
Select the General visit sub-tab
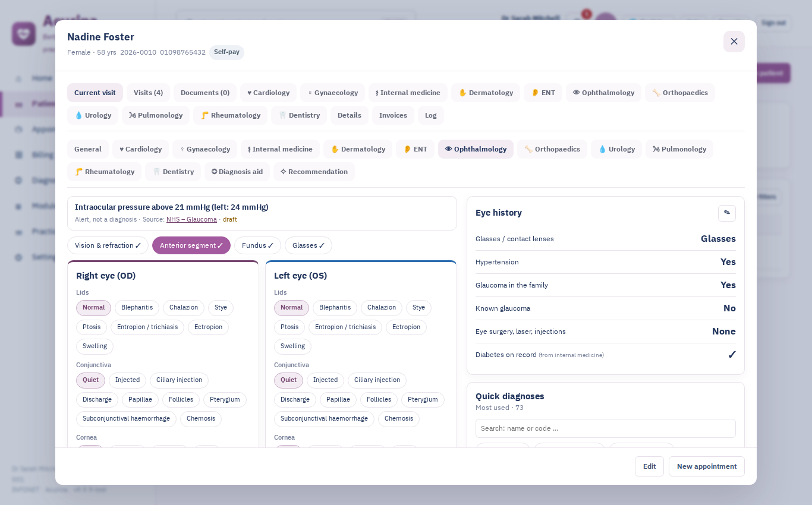pyautogui.click(x=88, y=149)
